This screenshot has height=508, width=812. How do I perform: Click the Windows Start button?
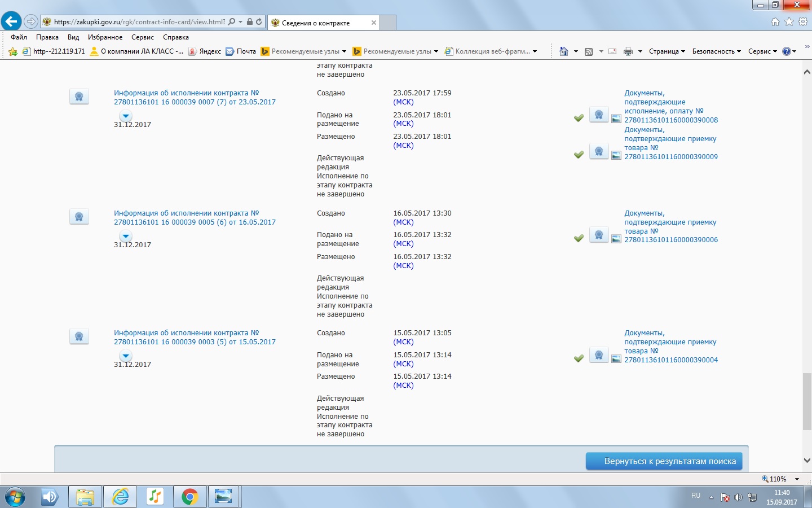click(15, 497)
